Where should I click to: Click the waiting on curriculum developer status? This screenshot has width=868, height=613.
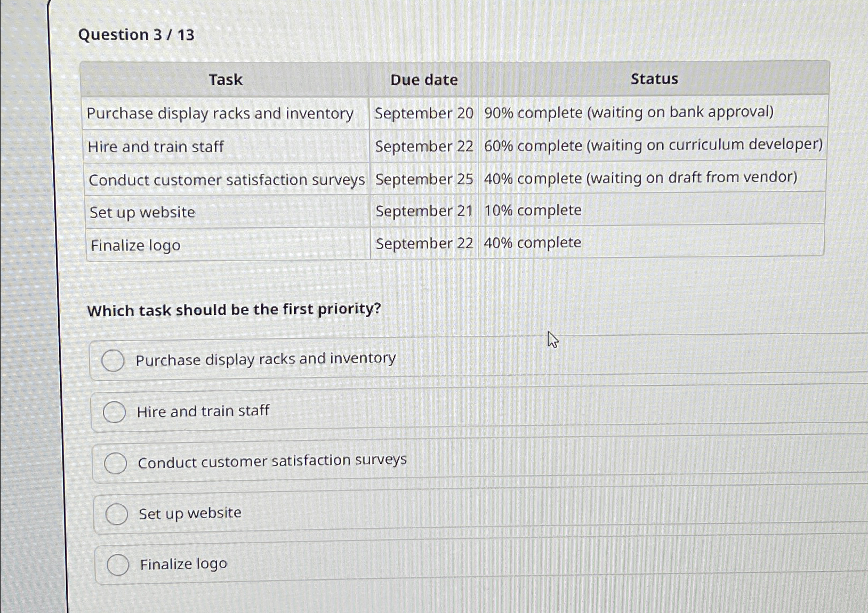(652, 146)
